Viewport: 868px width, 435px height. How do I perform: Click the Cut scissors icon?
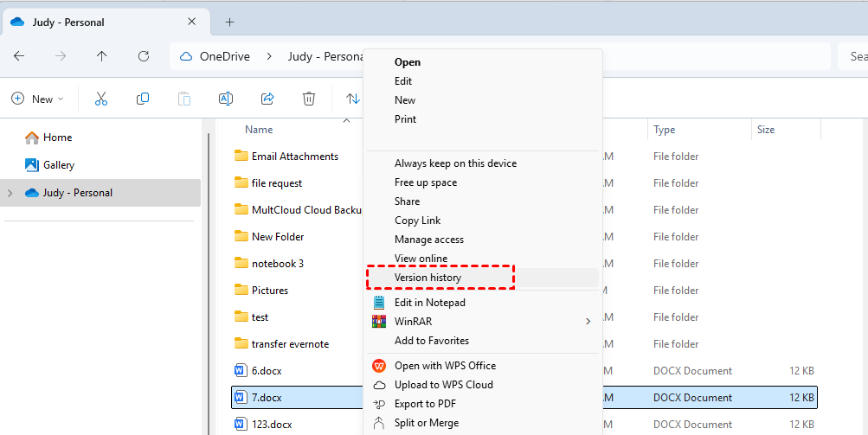101,99
